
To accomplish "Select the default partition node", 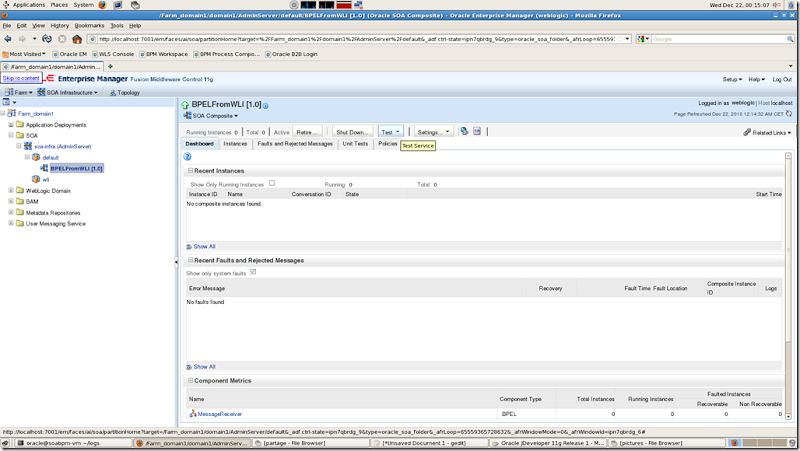I will point(51,158).
